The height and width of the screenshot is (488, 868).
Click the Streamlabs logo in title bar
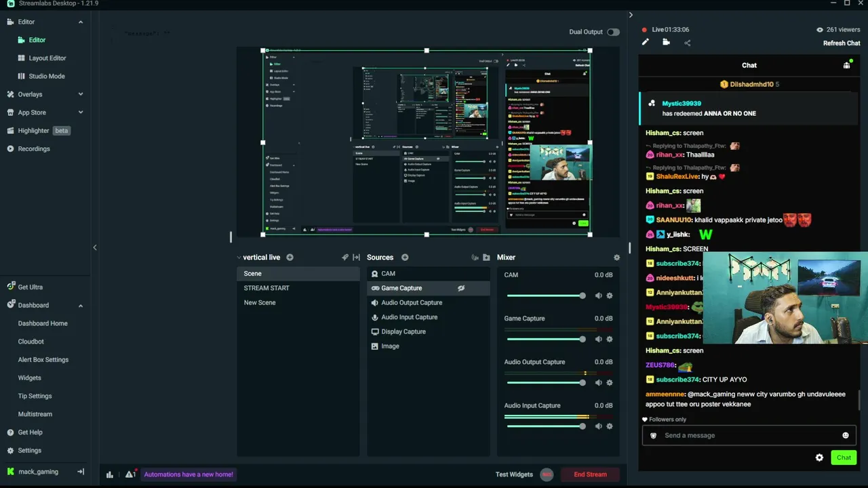[x=10, y=3]
